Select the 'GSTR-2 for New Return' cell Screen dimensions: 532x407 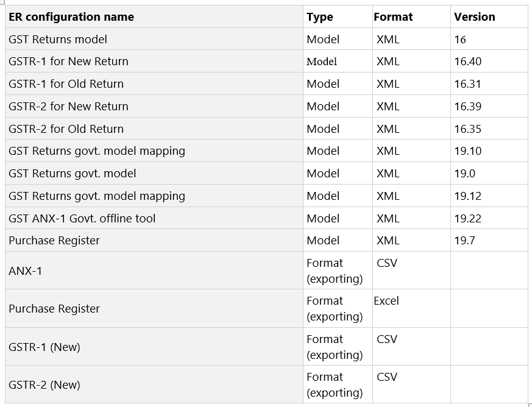point(154,106)
